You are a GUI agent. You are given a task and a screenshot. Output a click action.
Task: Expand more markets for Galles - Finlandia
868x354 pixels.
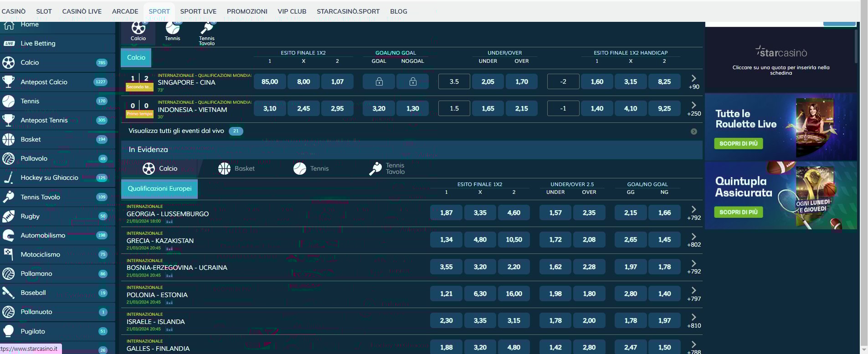694,348
